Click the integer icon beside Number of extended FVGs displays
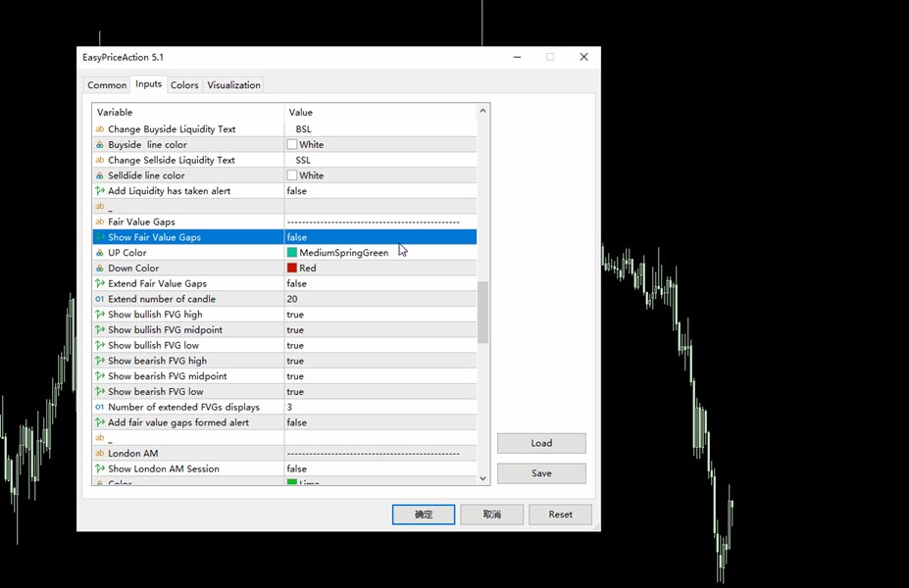 coord(99,408)
